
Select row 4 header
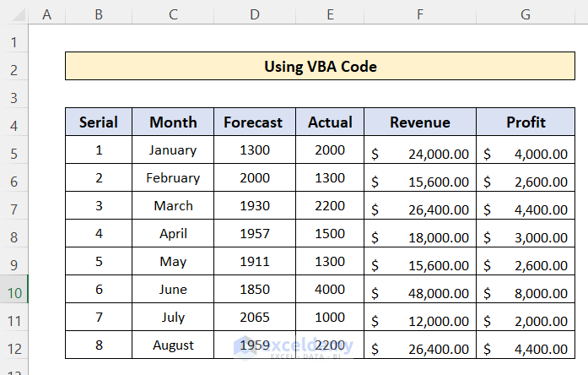coord(13,122)
